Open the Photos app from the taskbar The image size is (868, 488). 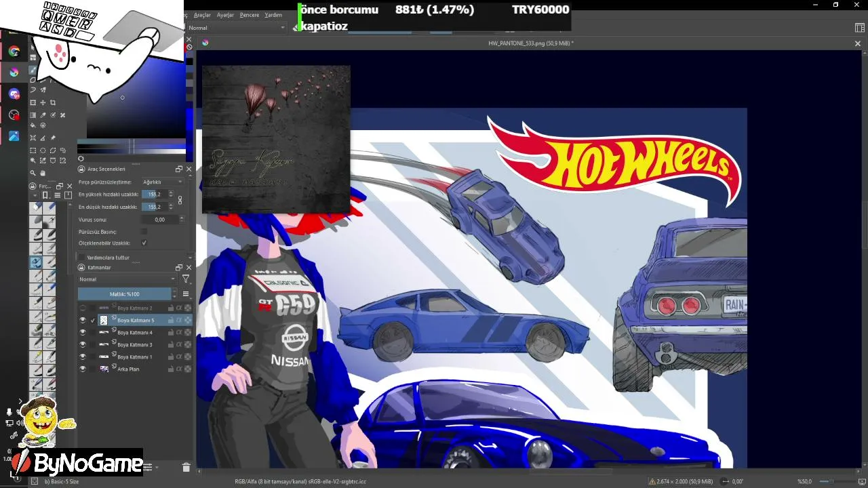click(14, 136)
